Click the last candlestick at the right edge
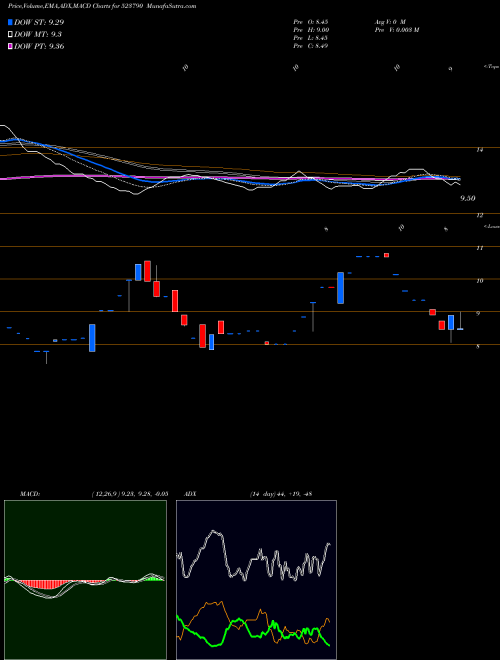The image size is (500, 660). [460, 321]
